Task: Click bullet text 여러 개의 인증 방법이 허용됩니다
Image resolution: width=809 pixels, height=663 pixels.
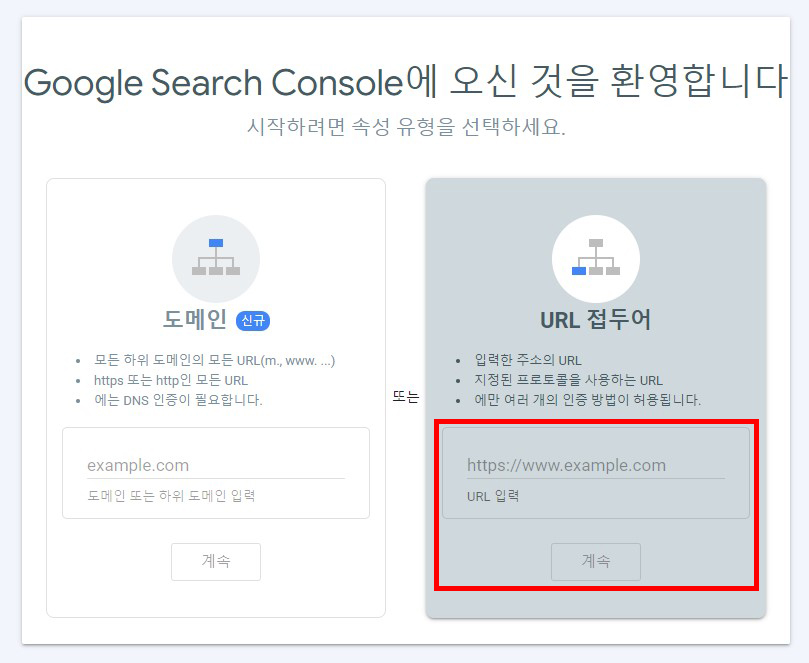Action: 588,400
